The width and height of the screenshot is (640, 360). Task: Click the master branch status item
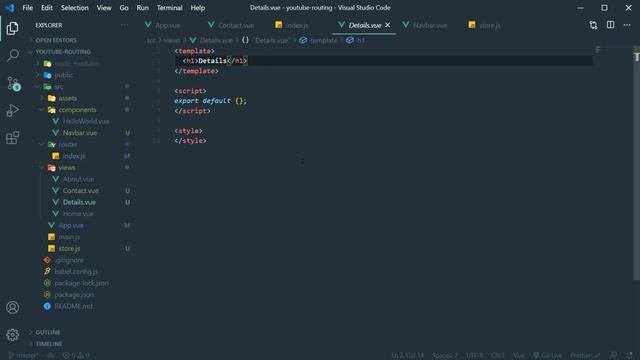(24, 356)
